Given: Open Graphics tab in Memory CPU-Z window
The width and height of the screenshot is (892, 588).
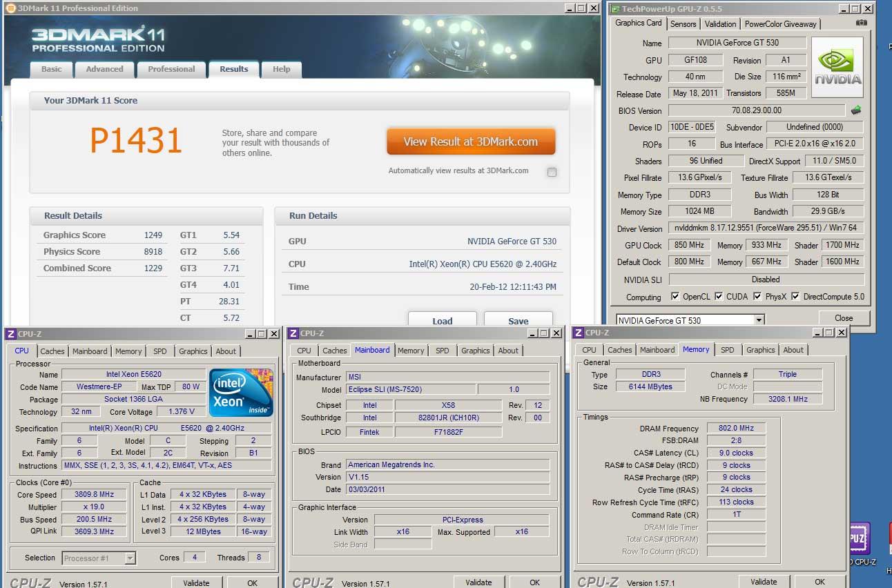Looking at the screenshot, I should [761, 350].
